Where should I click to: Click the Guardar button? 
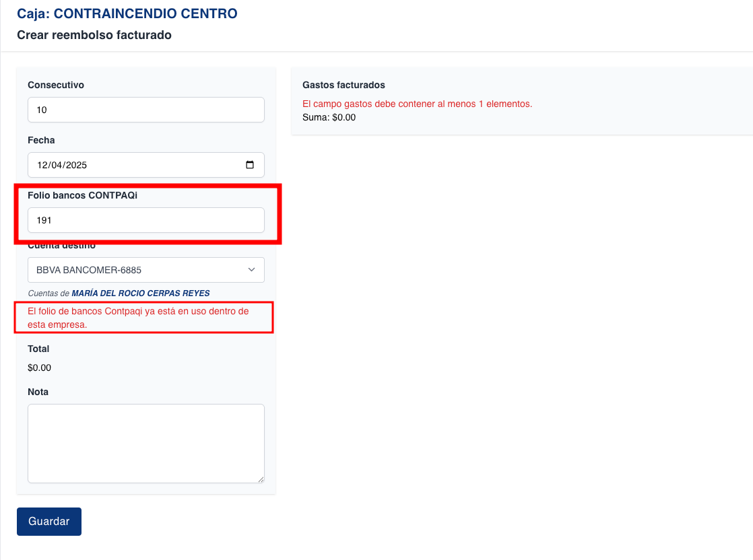pos(48,521)
